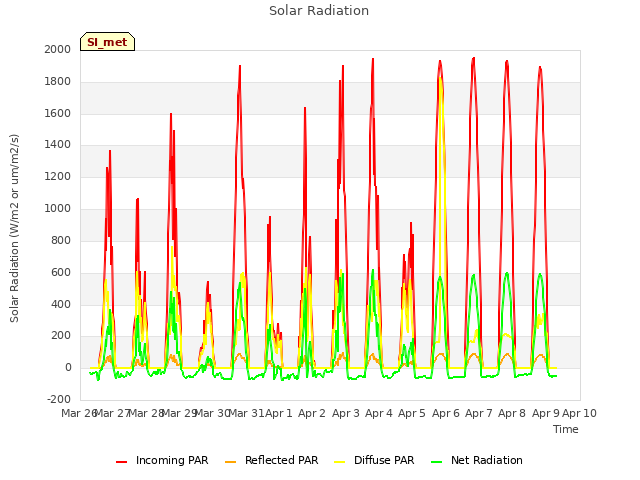Click the Apr 5 x-axis tick label

click(x=412, y=413)
